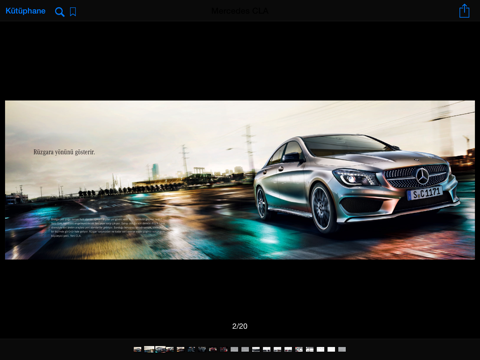Image resolution: width=480 pixels, height=360 pixels.
Task: Go back to Kütüphane library
Action: [25, 11]
